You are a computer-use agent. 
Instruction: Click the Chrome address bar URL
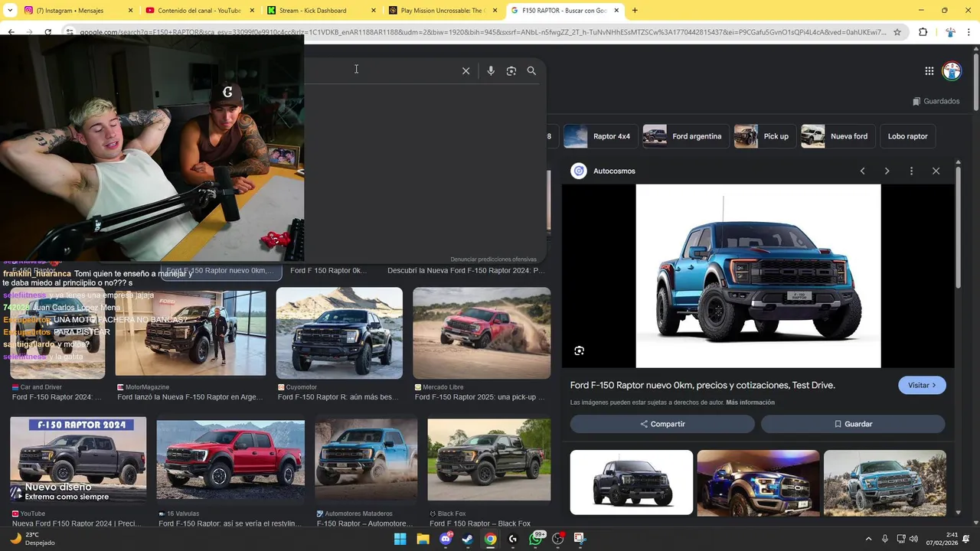pyautogui.click(x=482, y=32)
